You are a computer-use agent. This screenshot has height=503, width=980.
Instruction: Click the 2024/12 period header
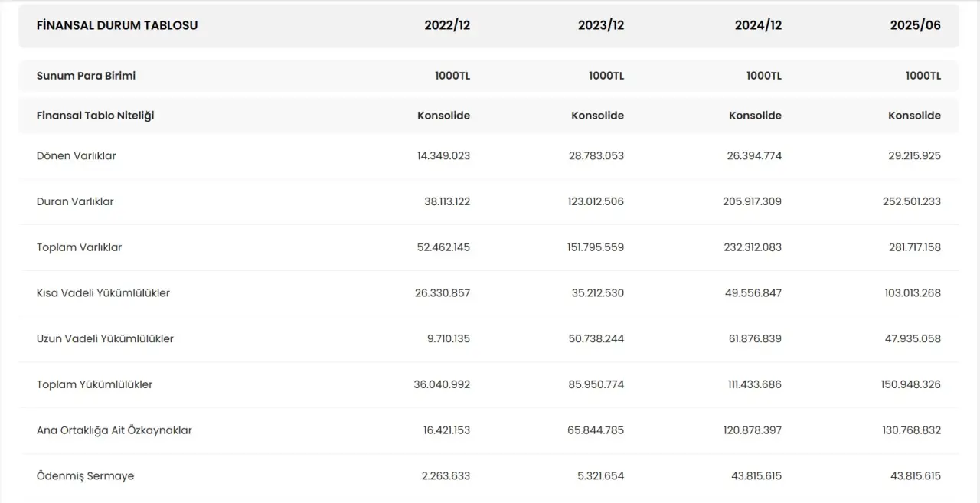click(758, 25)
